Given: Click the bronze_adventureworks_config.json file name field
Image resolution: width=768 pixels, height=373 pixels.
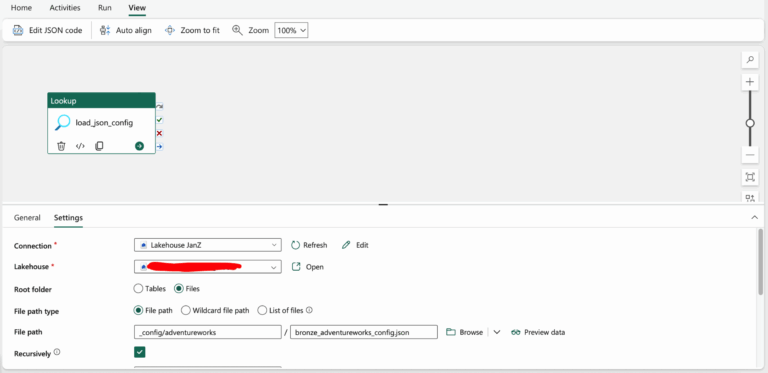Looking at the screenshot, I should click(x=363, y=332).
